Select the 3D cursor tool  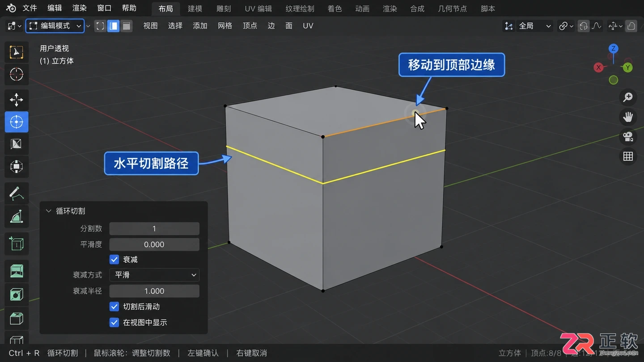pyautogui.click(x=17, y=74)
